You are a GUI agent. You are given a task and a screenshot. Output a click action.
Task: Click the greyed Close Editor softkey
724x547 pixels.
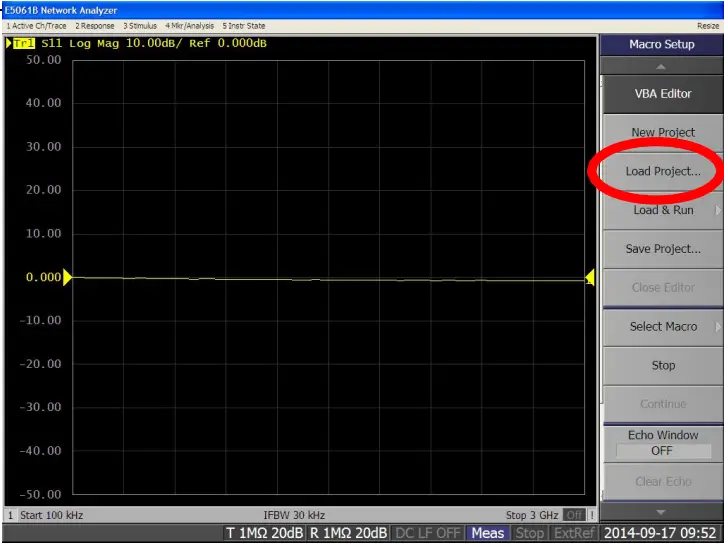pos(663,288)
